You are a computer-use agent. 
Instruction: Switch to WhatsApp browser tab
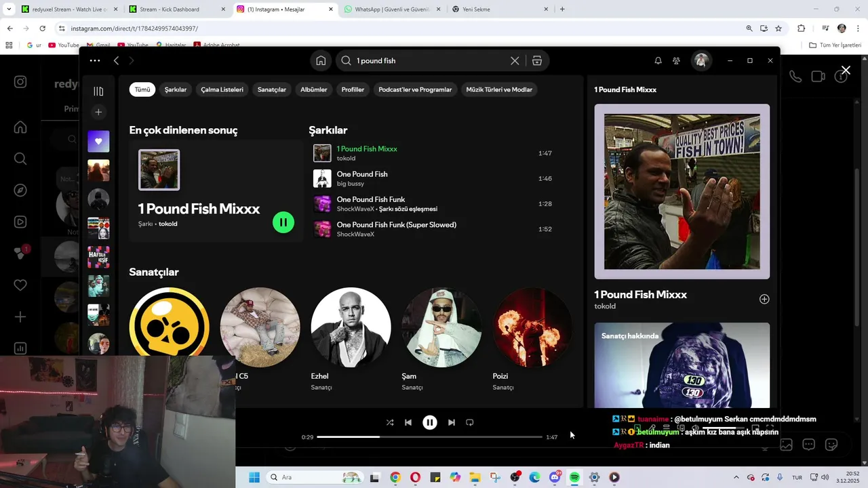pyautogui.click(x=392, y=9)
